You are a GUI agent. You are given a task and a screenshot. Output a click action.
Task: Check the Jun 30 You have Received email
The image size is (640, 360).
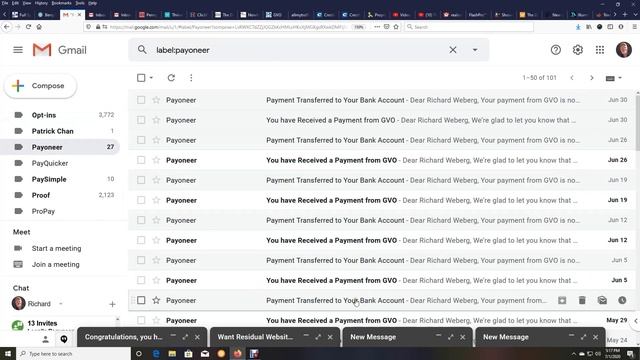(x=141, y=120)
